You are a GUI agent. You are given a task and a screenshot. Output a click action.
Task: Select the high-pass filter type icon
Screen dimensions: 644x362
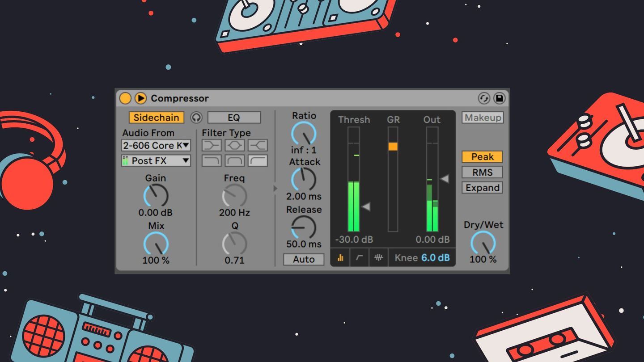point(258,160)
